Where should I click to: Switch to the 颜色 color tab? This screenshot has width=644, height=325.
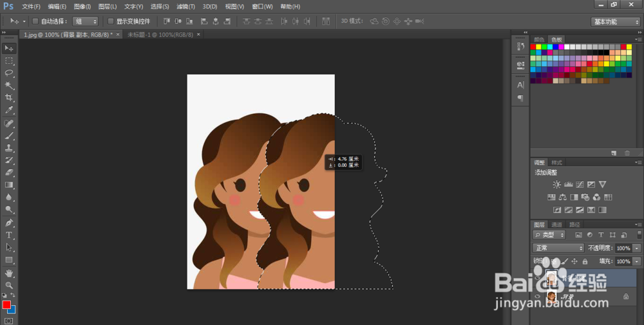tap(539, 39)
